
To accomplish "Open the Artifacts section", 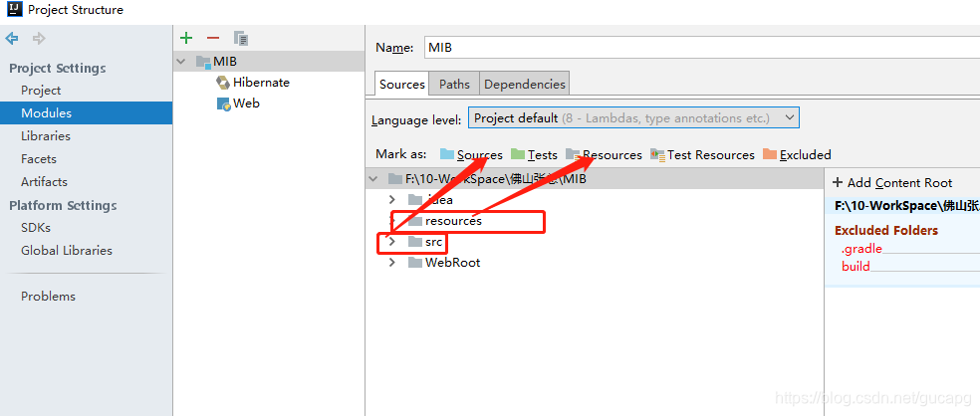I will point(44,182).
